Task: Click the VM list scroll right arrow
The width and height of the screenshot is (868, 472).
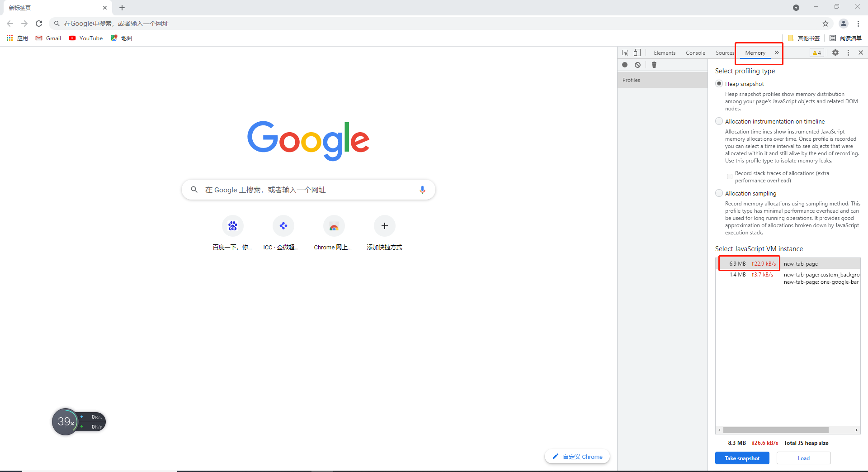Action: click(x=856, y=430)
